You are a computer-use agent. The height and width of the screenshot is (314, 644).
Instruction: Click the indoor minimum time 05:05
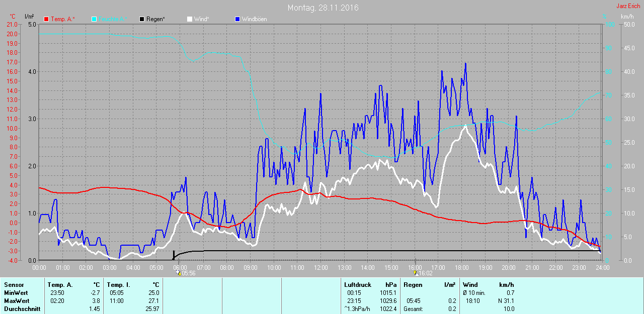(x=117, y=292)
